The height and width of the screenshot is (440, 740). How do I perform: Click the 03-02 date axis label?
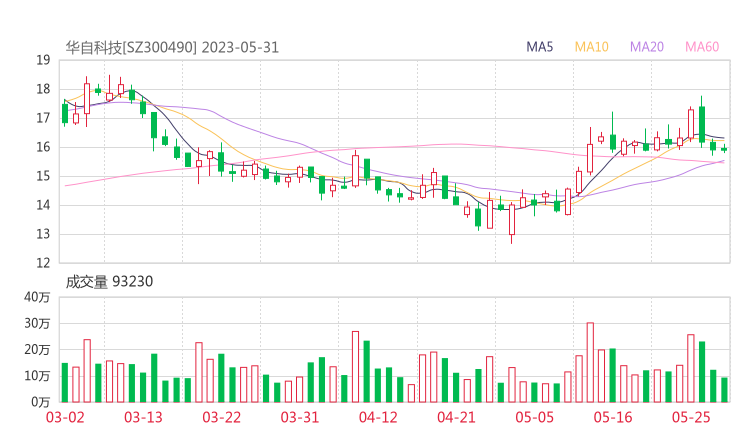click(65, 417)
